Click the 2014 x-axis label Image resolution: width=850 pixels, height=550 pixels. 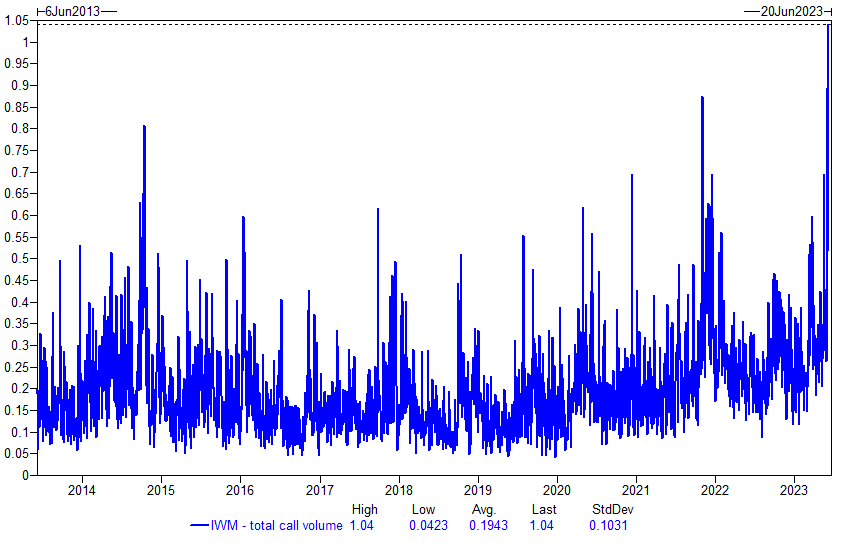tap(82, 490)
